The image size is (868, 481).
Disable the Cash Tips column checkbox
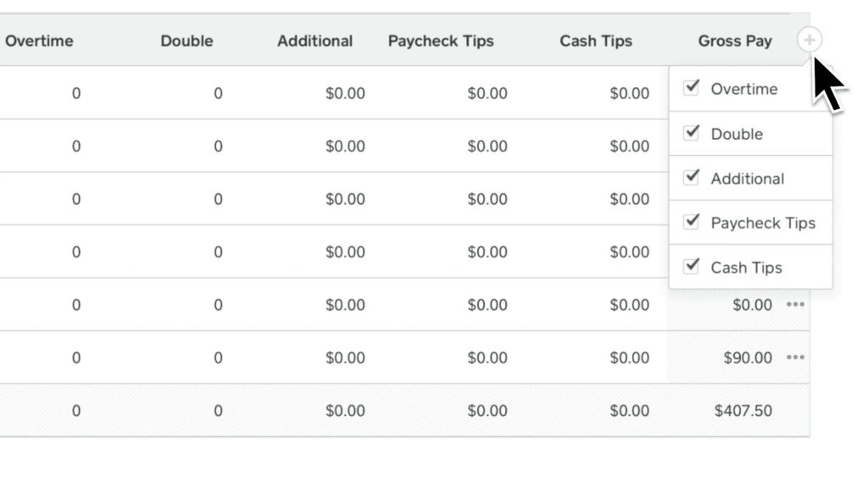click(692, 266)
